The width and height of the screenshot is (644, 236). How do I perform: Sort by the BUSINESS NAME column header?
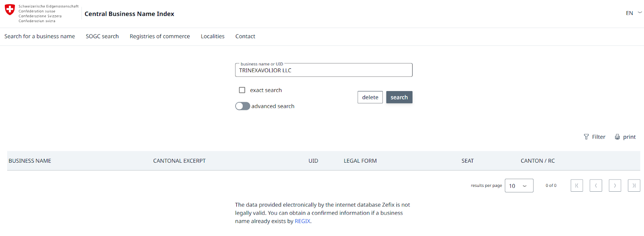click(30, 161)
